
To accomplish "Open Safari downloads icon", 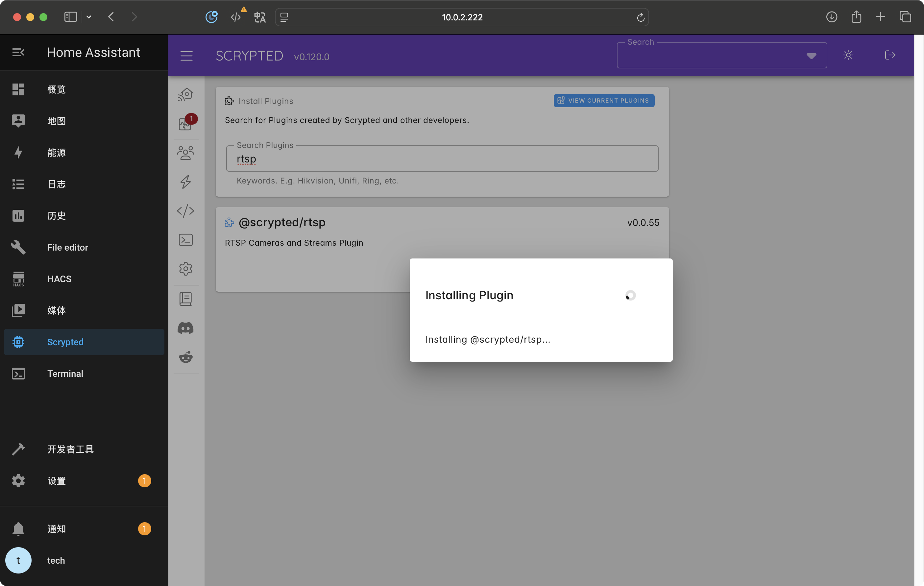I will coord(831,17).
